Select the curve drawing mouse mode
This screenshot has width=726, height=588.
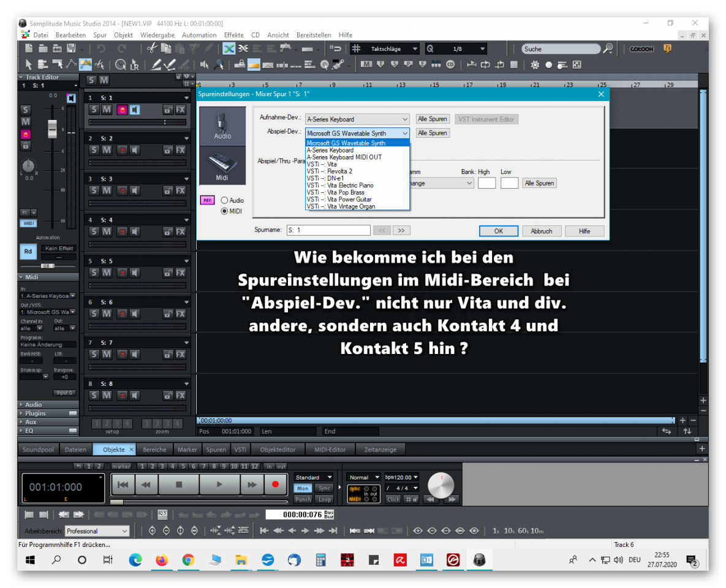click(71, 65)
